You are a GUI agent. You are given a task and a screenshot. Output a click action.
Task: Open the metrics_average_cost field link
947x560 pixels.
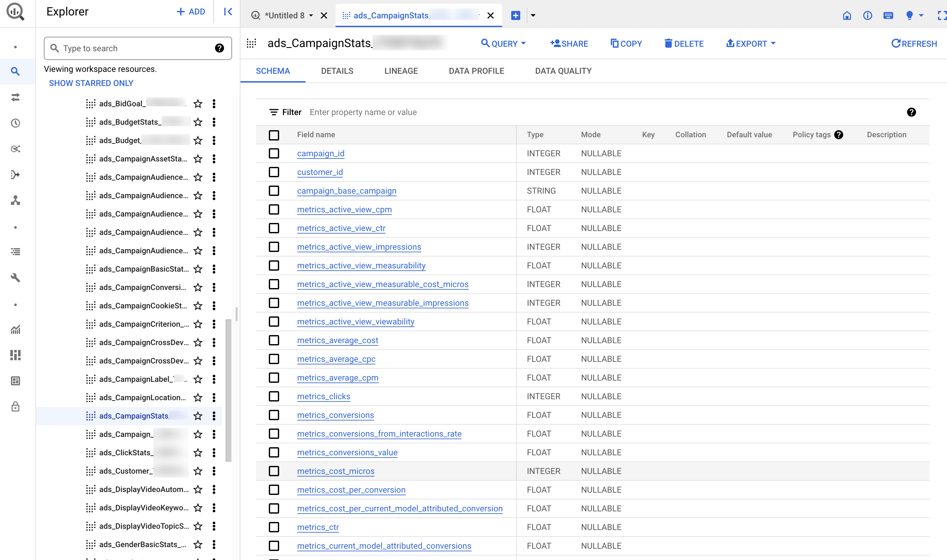coord(338,340)
